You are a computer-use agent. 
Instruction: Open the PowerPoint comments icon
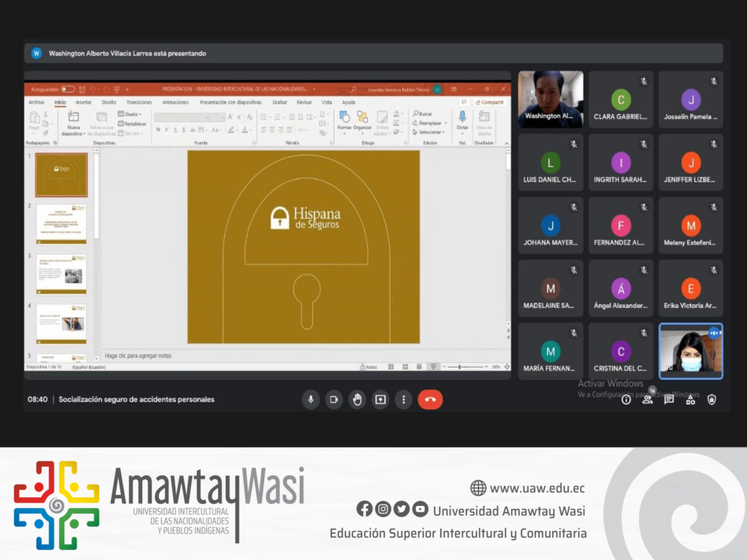coord(463,102)
